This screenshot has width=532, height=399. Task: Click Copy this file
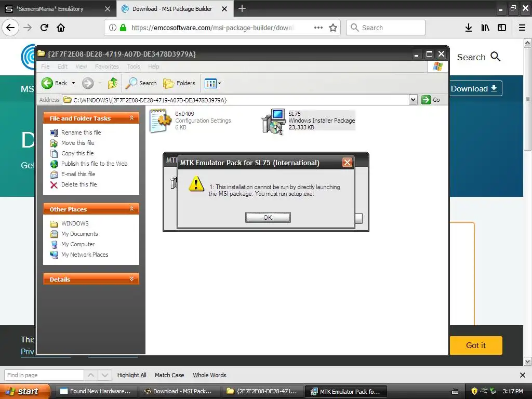pyautogui.click(x=77, y=153)
